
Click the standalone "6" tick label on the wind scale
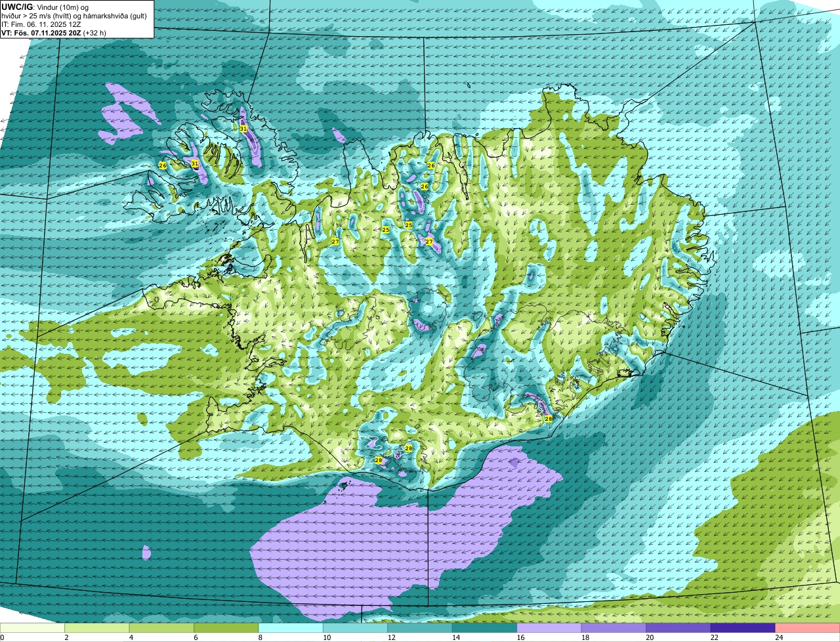(x=195, y=637)
